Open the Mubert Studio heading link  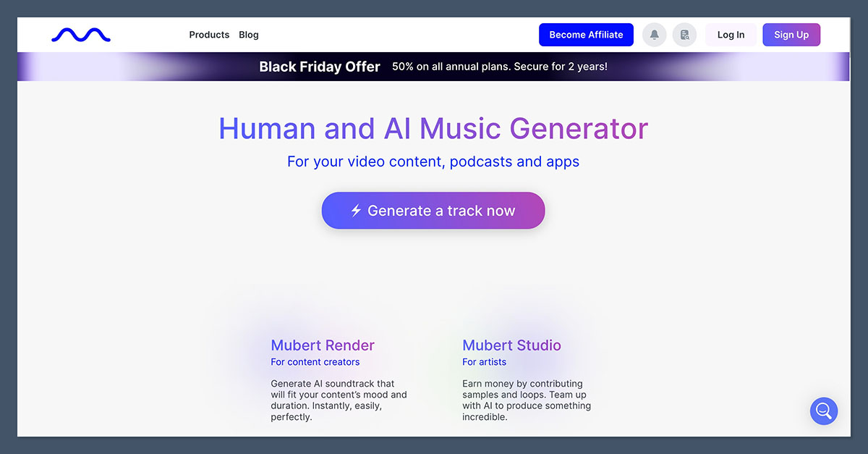pyautogui.click(x=511, y=345)
